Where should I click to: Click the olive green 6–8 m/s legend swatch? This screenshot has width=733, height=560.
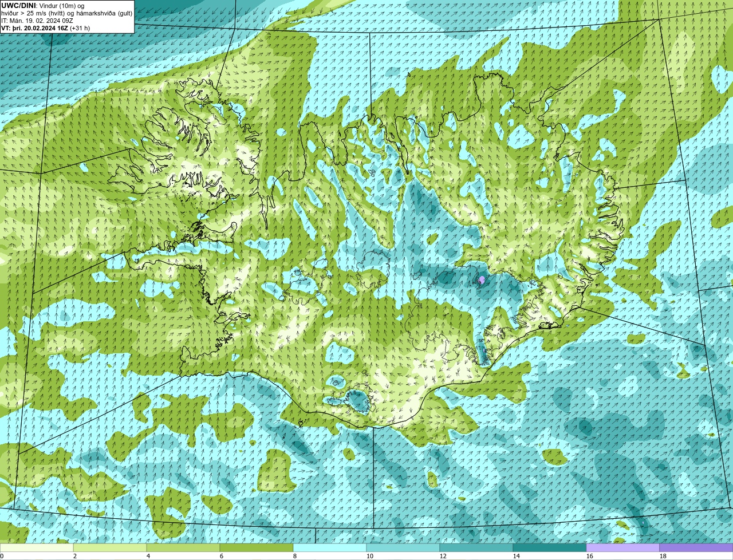[257, 548]
